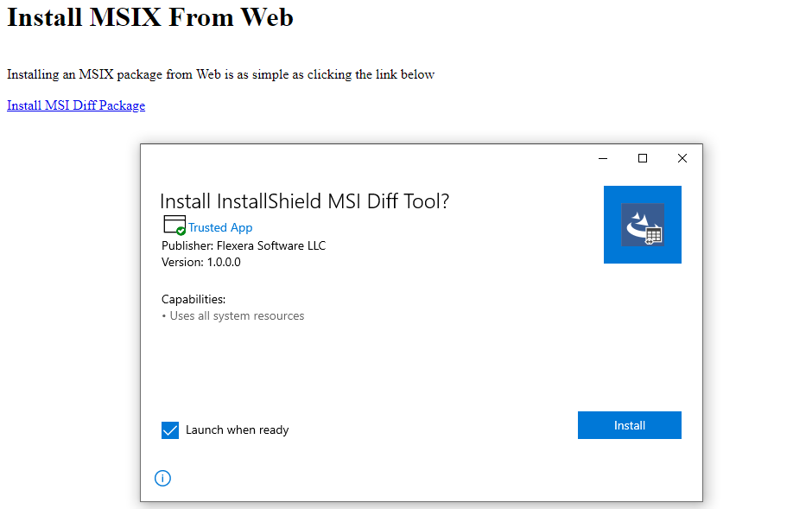Click the paragraph about installing MSIX packages
812x509 pixels.
point(220,74)
